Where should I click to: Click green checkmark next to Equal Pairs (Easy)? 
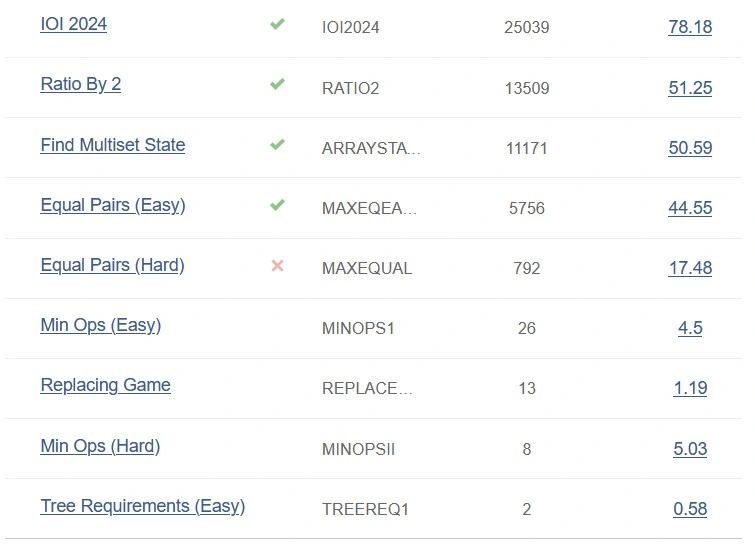277,205
